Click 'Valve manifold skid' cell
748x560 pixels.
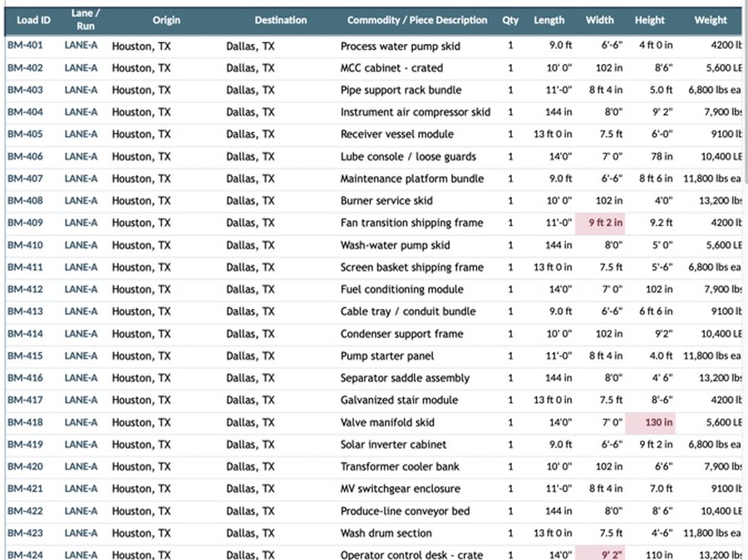387,423
